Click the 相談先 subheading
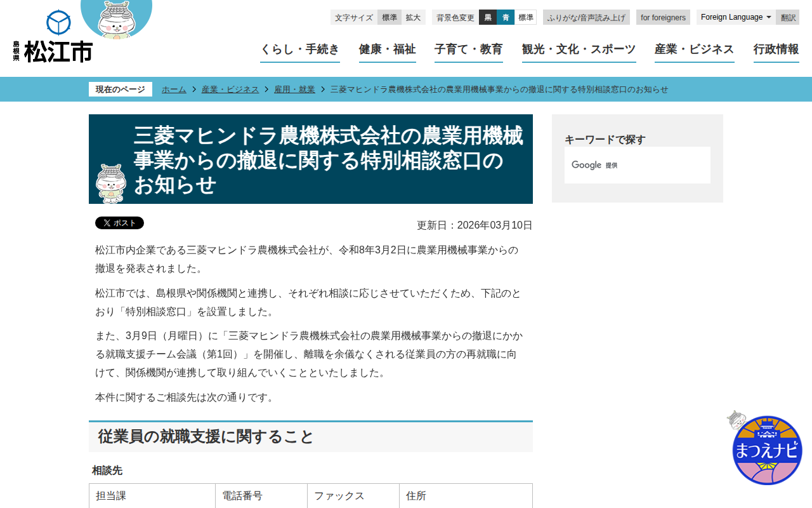 tap(107, 471)
